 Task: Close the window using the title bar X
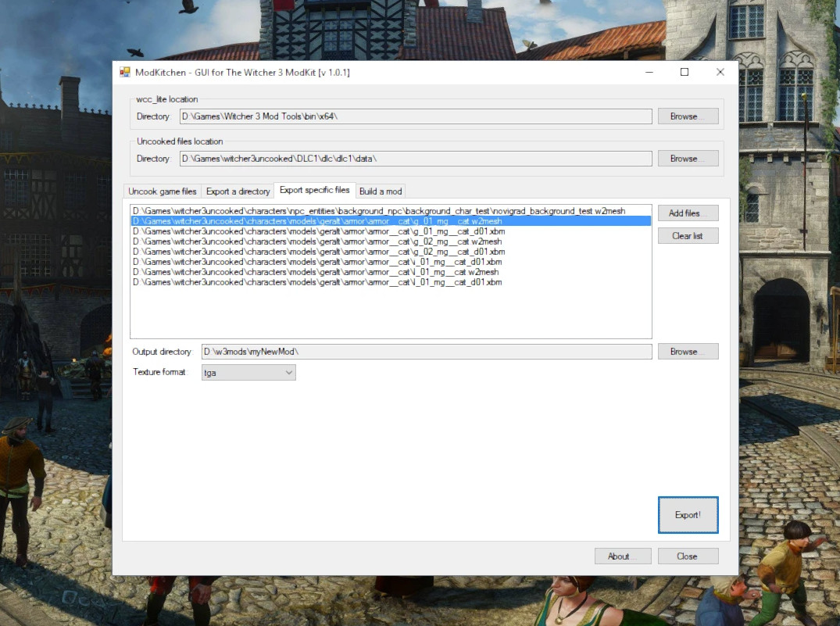tap(720, 72)
